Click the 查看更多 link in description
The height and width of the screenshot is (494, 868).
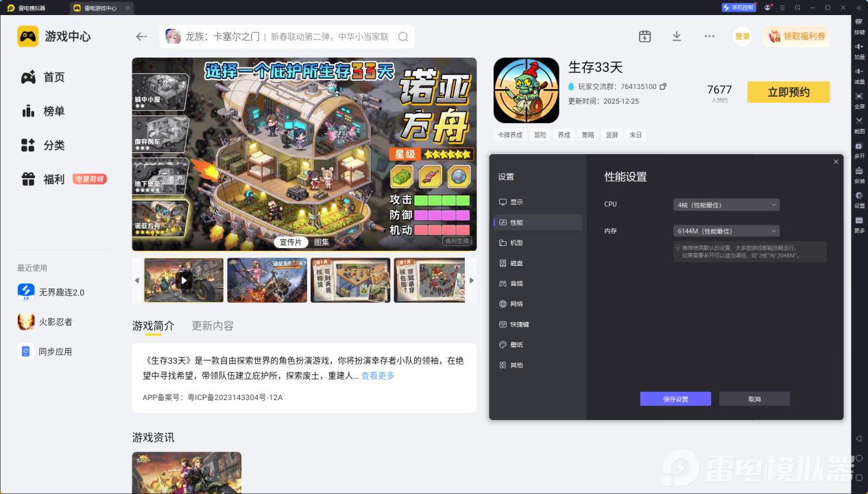[x=378, y=375]
